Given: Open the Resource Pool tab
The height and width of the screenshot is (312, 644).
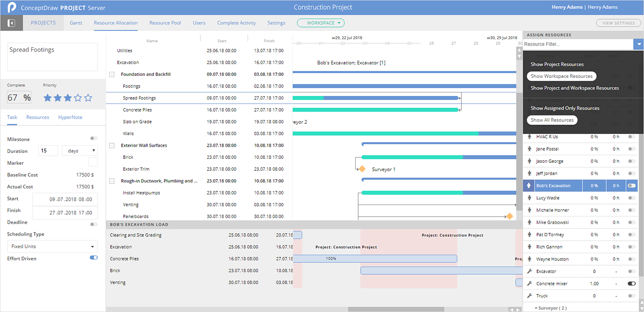Looking at the screenshot, I should tap(165, 23).
